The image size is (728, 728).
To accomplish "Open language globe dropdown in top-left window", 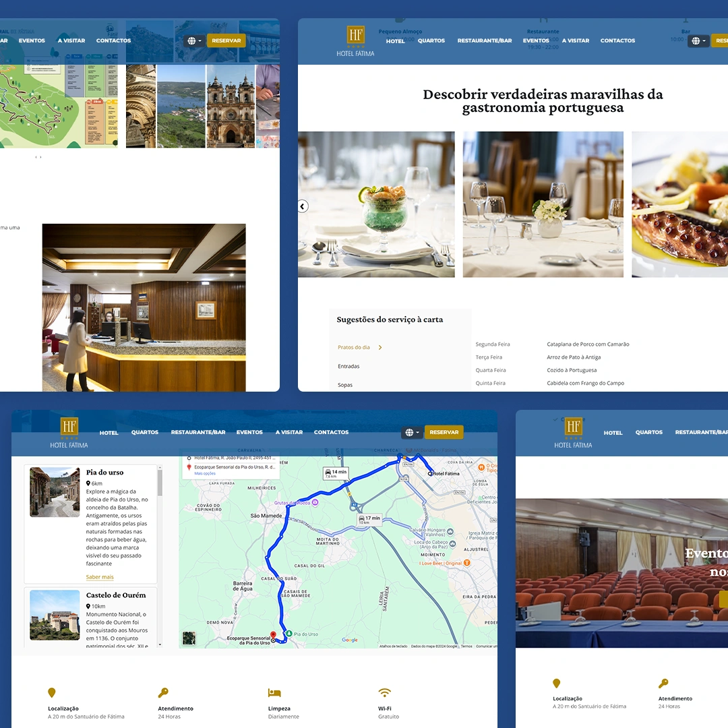I will 194,41.
